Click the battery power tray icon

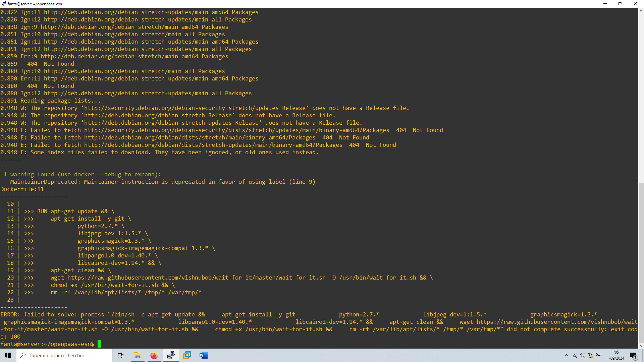599,355
